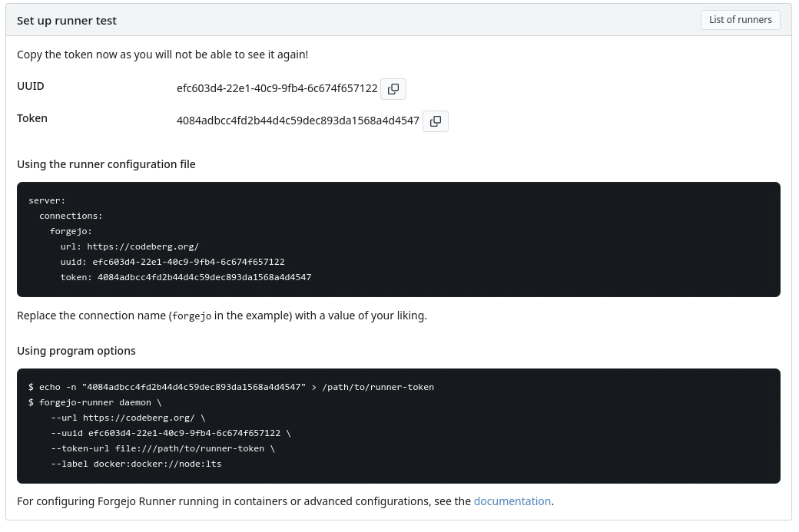Viewport: 799px width, 532px height.
Task: Click the 'connections:' line in config block
Action: click(71, 216)
